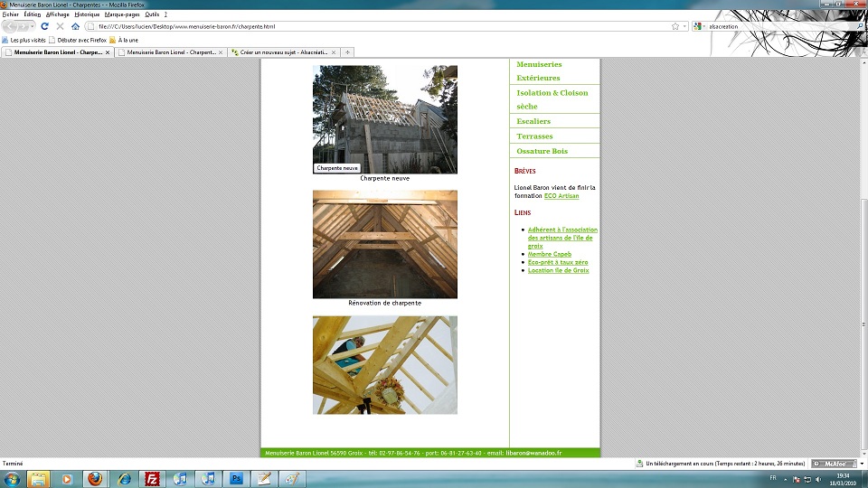Follow the ECO Artisan link

(561, 196)
